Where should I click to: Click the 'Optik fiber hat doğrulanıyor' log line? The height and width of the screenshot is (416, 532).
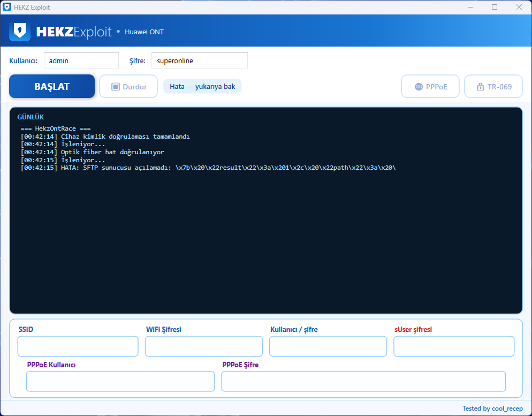point(92,152)
